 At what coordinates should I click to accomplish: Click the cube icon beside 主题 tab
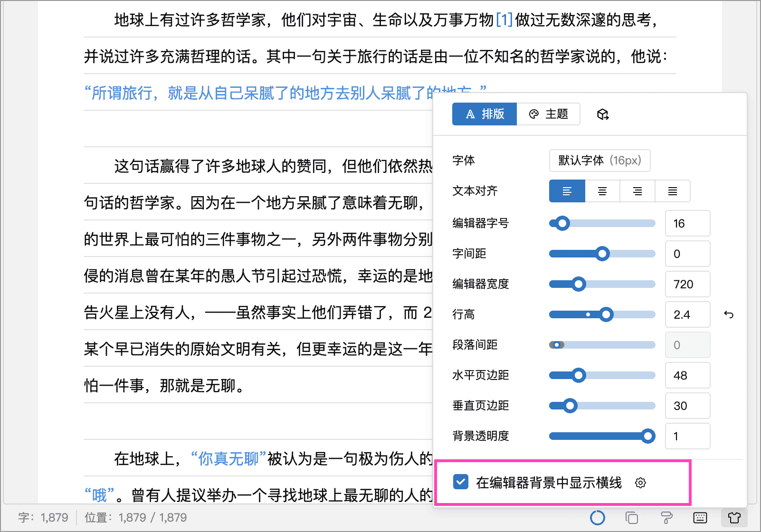click(603, 114)
